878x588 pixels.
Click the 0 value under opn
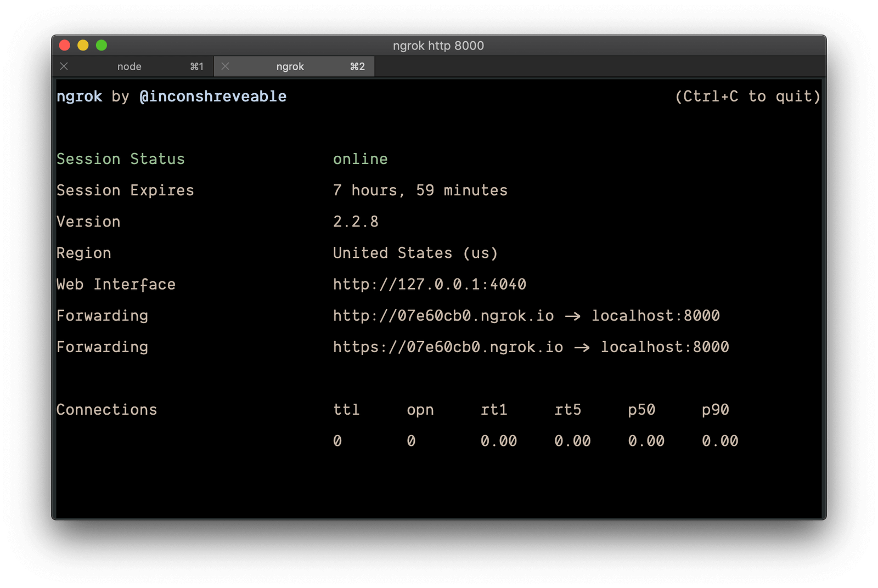(x=411, y=441)
